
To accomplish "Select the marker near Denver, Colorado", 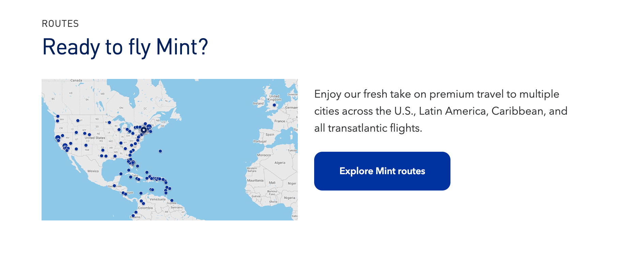I will coord(89,134).
